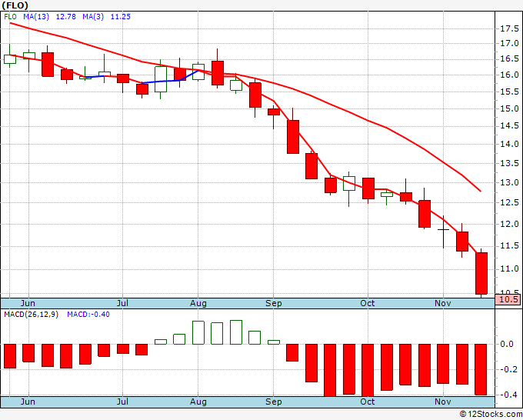Click the 11.5 price axis label
This screenshot has height=420, width=523.
point(509,245)
